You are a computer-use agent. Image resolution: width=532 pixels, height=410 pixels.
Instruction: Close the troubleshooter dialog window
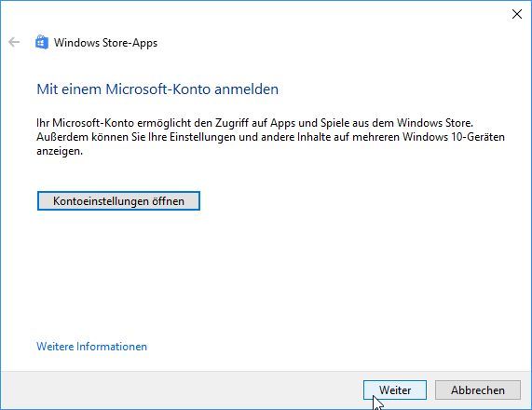point(517,14)
